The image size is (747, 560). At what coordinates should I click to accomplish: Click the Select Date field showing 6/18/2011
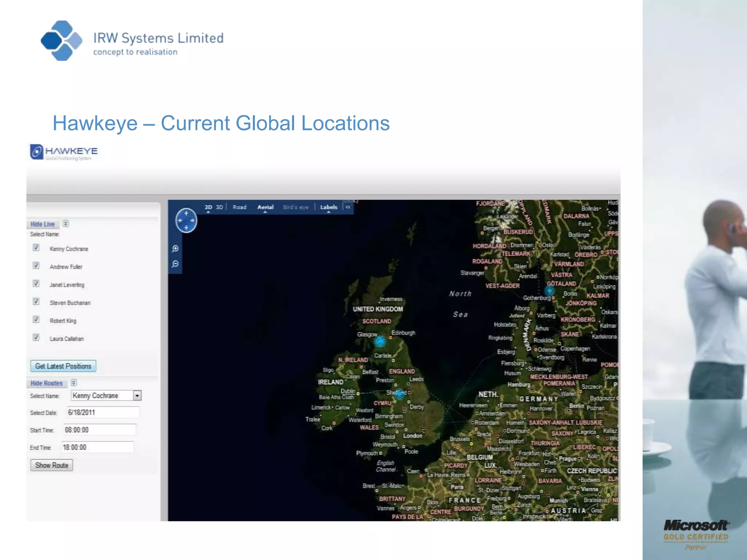pos(103,412)
